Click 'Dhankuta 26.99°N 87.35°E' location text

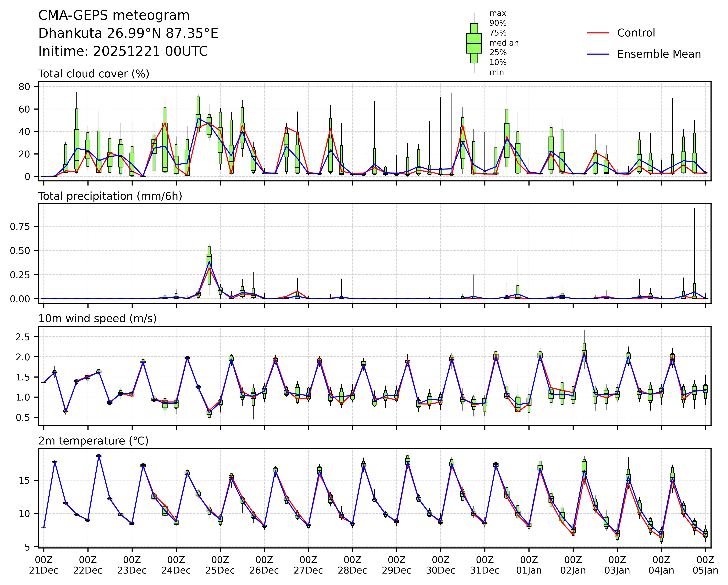click(x=128, y=33)
